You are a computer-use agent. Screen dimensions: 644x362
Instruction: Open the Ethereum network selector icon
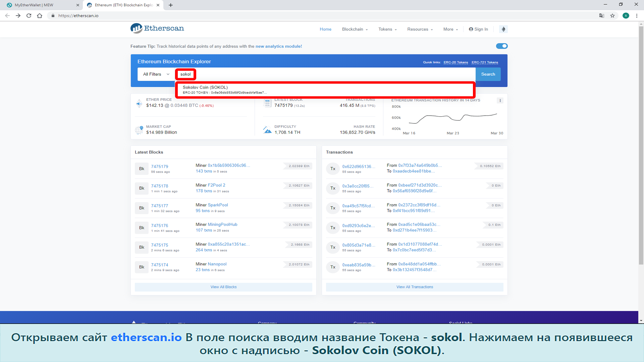pyautogui.click(x=503, y=29)
